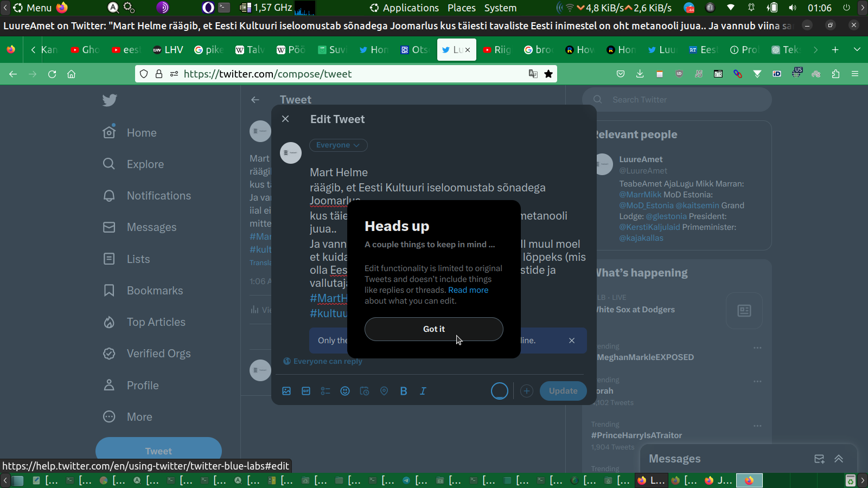Click the schedule tweet icon
This screenshot has width=868, height=488.
365,391
